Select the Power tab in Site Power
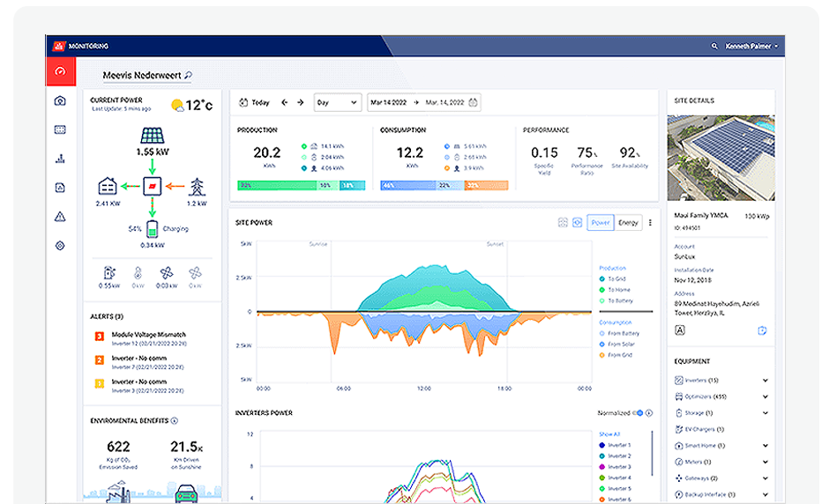Image resolution: width=829 pixels, height=504 pixels. coord(601,223)
